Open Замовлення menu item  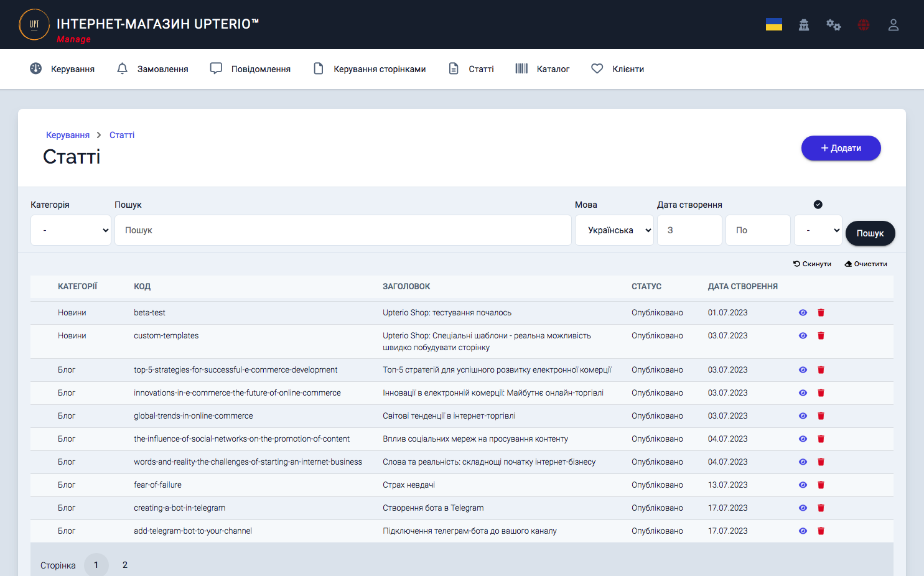coord(152,69)
